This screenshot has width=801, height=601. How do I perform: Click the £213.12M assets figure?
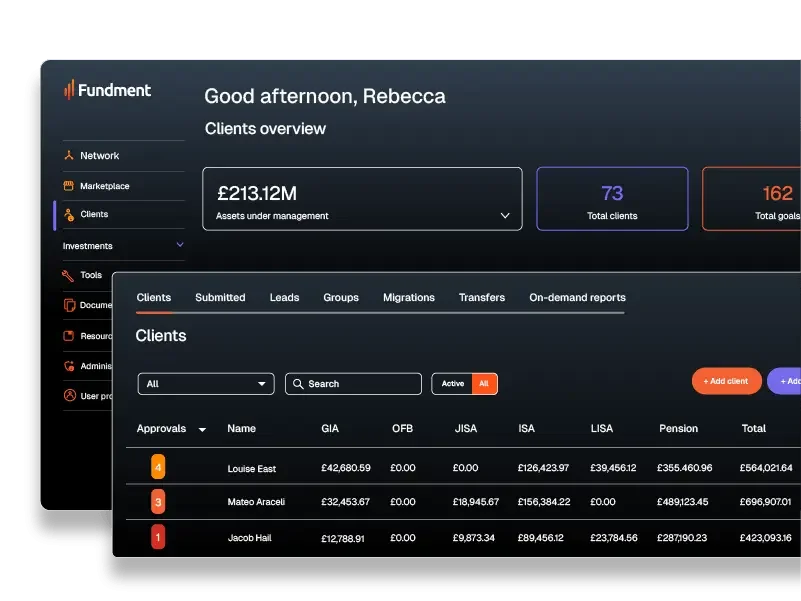257,193
